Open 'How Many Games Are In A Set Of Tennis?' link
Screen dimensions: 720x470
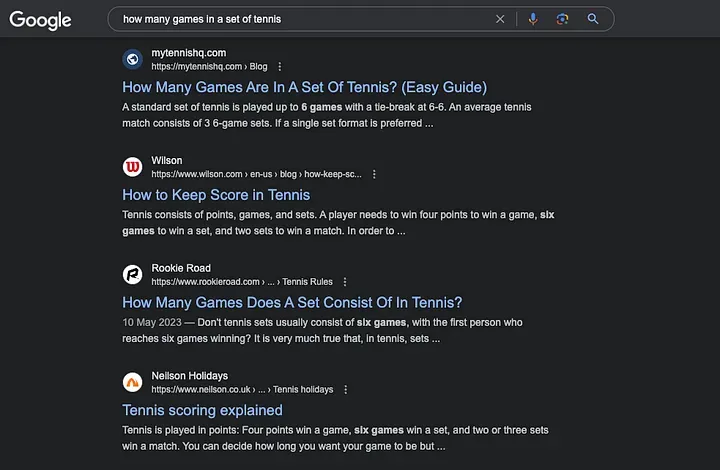304,87
